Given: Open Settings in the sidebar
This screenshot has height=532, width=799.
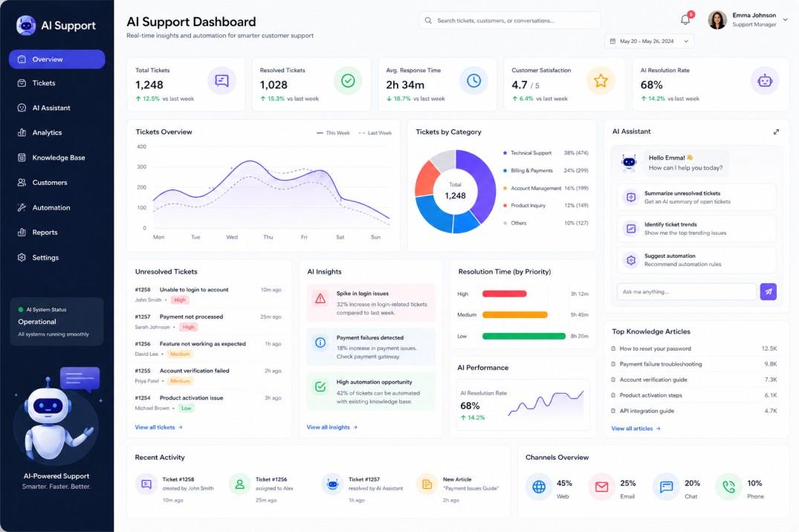Looking at the screenshot, I should [x=57, y=257].
